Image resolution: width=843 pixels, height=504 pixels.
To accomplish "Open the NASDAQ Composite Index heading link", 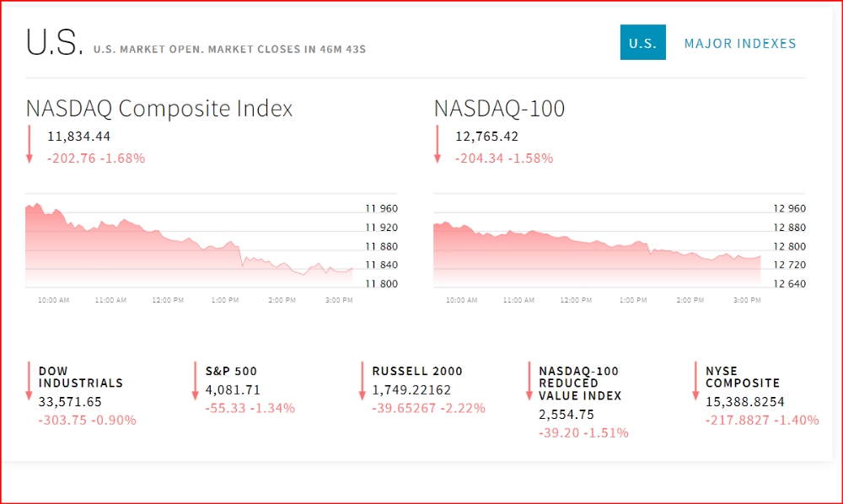I will tap(159, 109).
